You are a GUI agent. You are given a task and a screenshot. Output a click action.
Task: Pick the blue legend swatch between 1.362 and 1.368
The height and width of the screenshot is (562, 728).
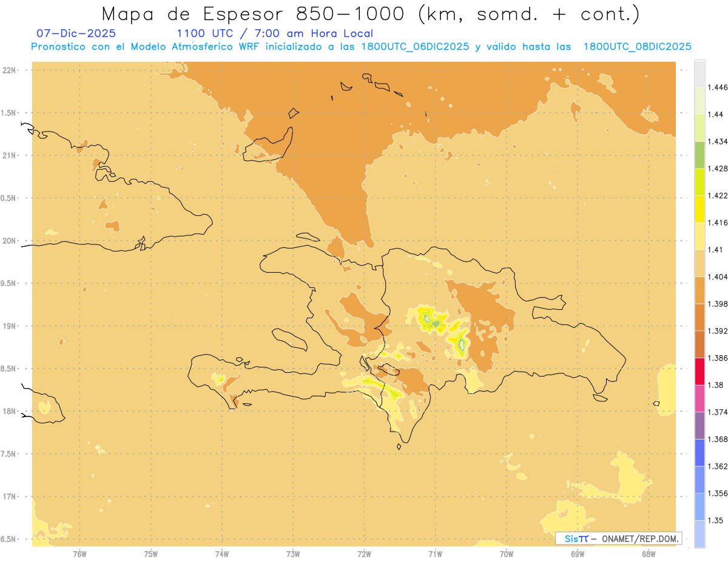coord(699,452)
